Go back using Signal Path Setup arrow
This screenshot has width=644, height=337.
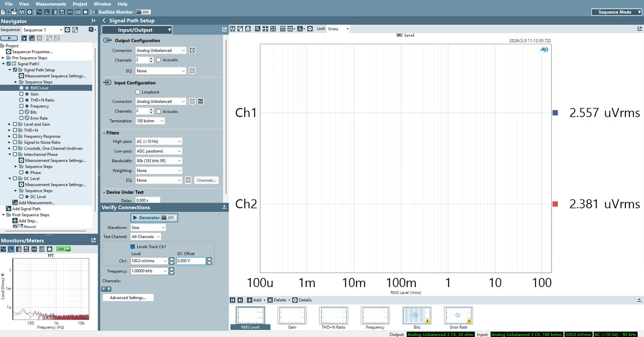pos(104,21)
